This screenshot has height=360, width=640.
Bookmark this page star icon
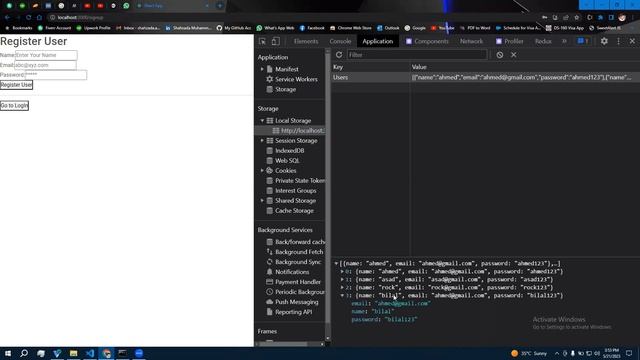tap(576, 18)
